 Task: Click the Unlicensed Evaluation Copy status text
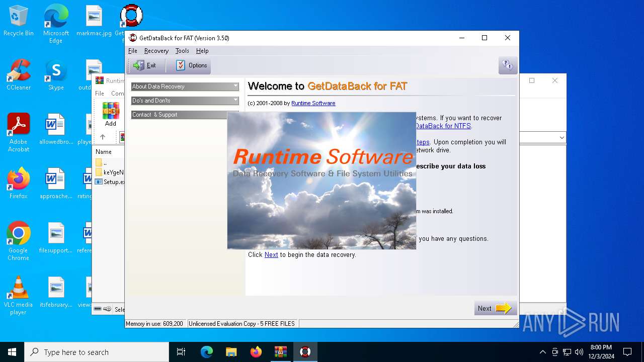tap(242, 324)
